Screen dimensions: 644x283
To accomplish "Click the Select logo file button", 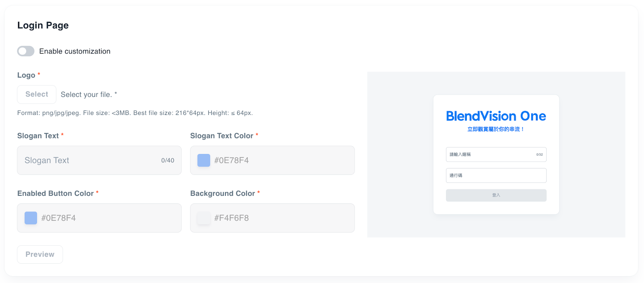I will coord(37,94).
